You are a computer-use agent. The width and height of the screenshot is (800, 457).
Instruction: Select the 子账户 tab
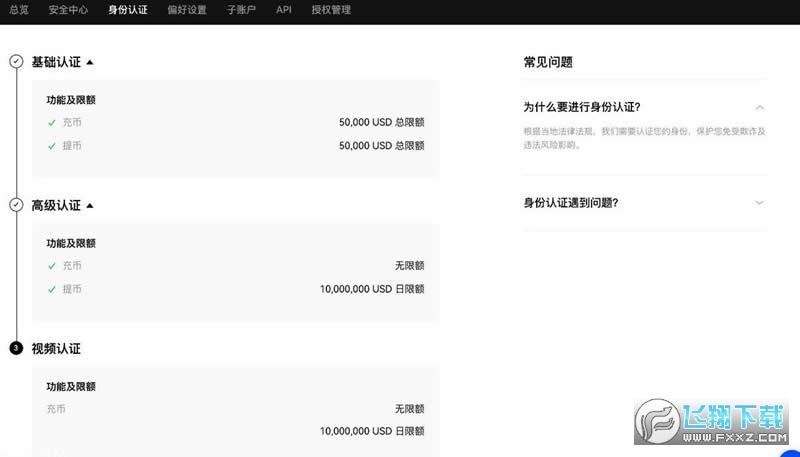pyautogui.click(x=242, y=10)
